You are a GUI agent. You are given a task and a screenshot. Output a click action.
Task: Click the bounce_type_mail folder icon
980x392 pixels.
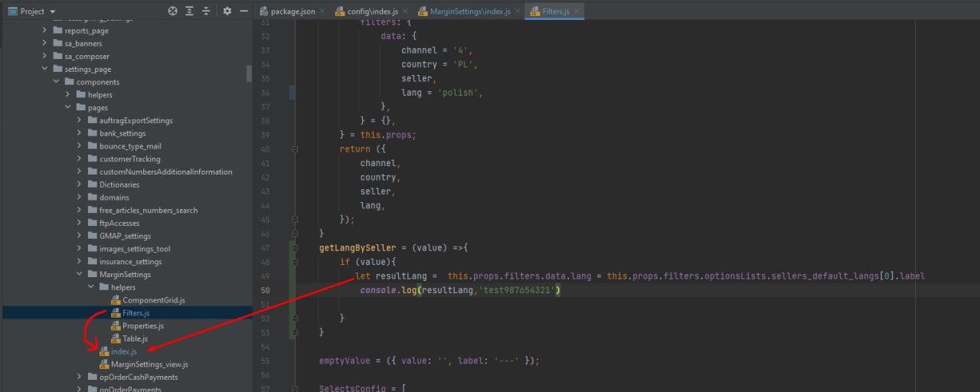92,146
